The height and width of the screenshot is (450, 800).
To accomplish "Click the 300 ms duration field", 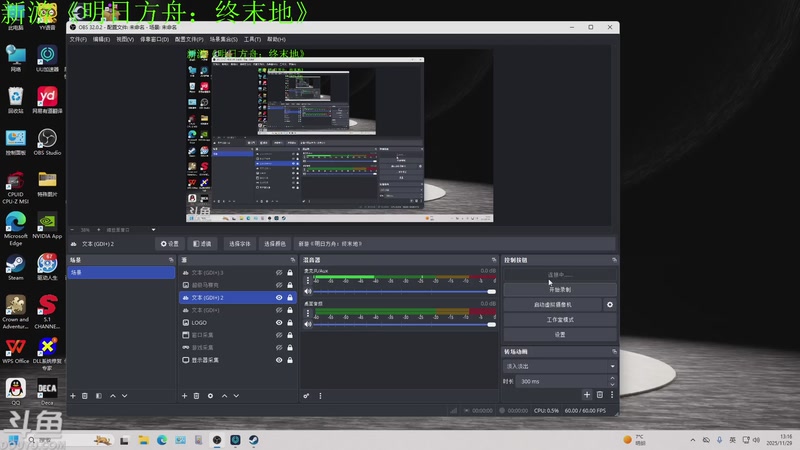I will 562,381.
